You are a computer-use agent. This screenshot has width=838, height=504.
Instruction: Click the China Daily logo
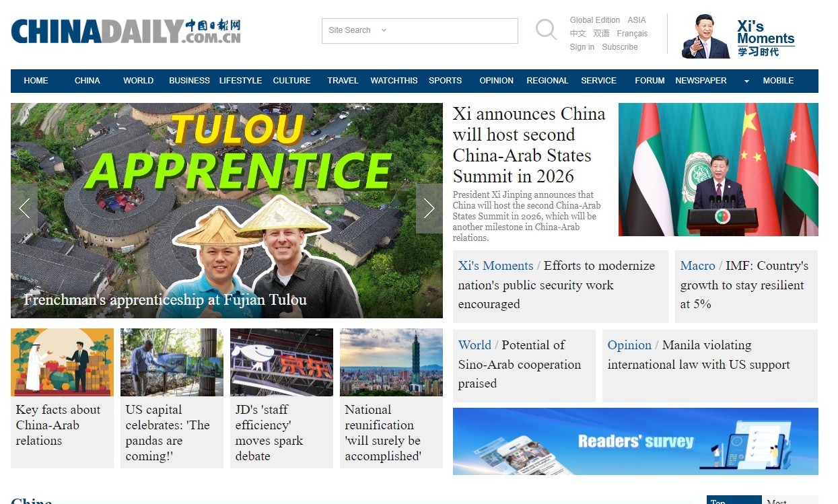[x=125, y=32]
